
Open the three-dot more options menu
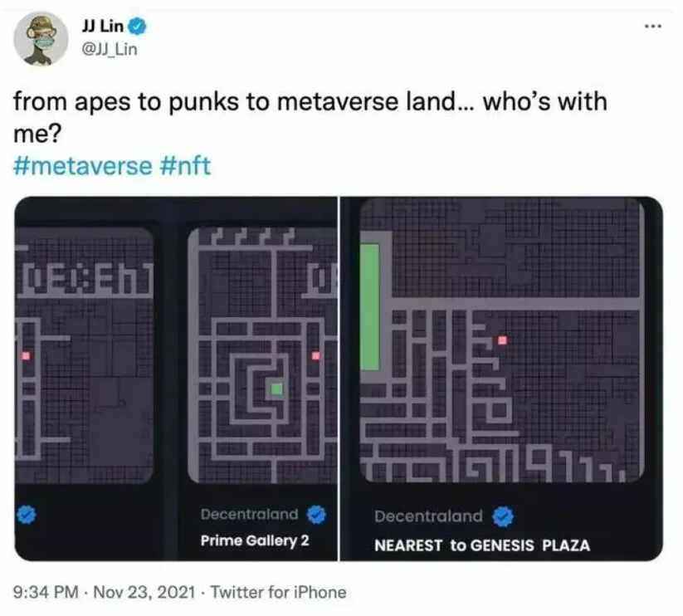click(x=653, y=27)
